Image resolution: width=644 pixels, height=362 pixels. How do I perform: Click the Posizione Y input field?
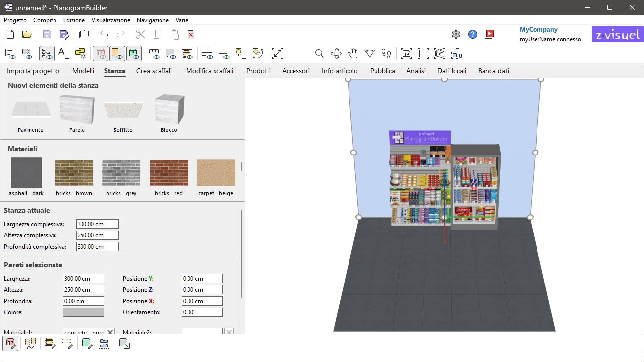click(202, 279)
